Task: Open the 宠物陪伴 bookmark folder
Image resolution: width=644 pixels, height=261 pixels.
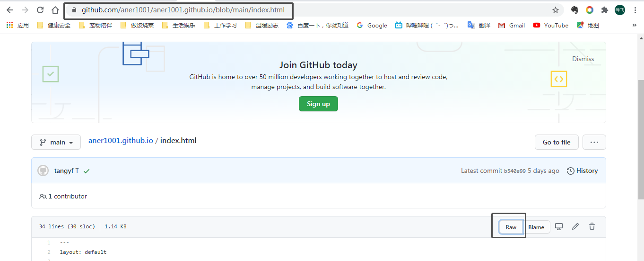Action: 95,25
